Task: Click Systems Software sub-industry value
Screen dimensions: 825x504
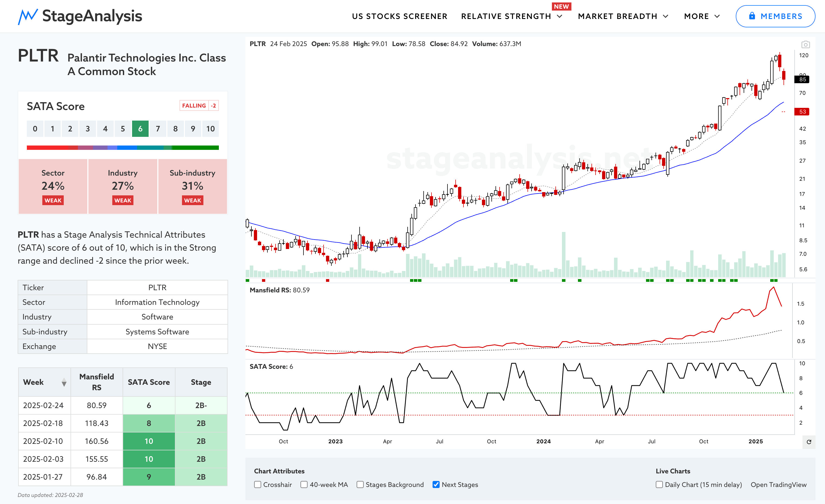Action: tap(157, 332)
